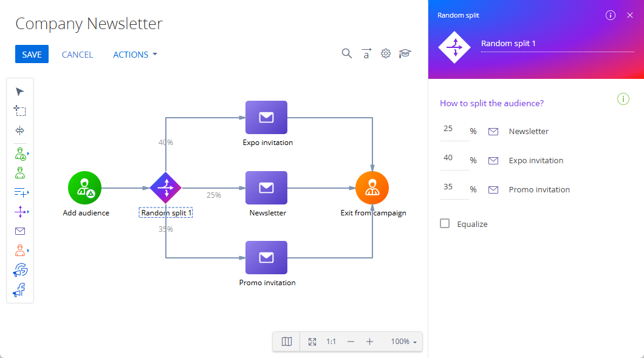Open the 100% zoom level dropdown
The height and width of the screenshot is (358, 644).
(x=404, y=342)
